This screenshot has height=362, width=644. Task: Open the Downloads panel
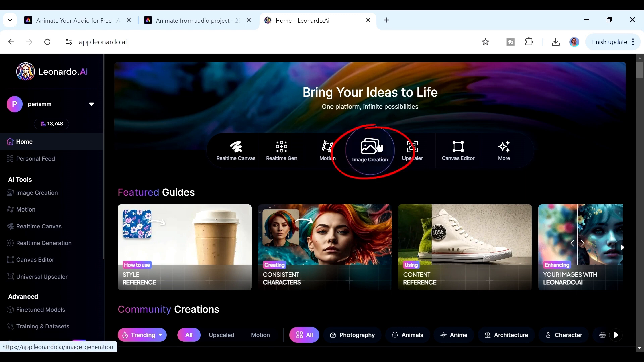[x=556, y=42]
